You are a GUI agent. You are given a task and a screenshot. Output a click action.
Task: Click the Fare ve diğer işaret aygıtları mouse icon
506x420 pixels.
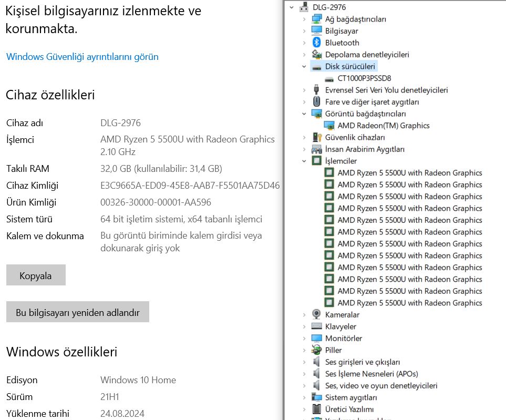pos(316,101)
